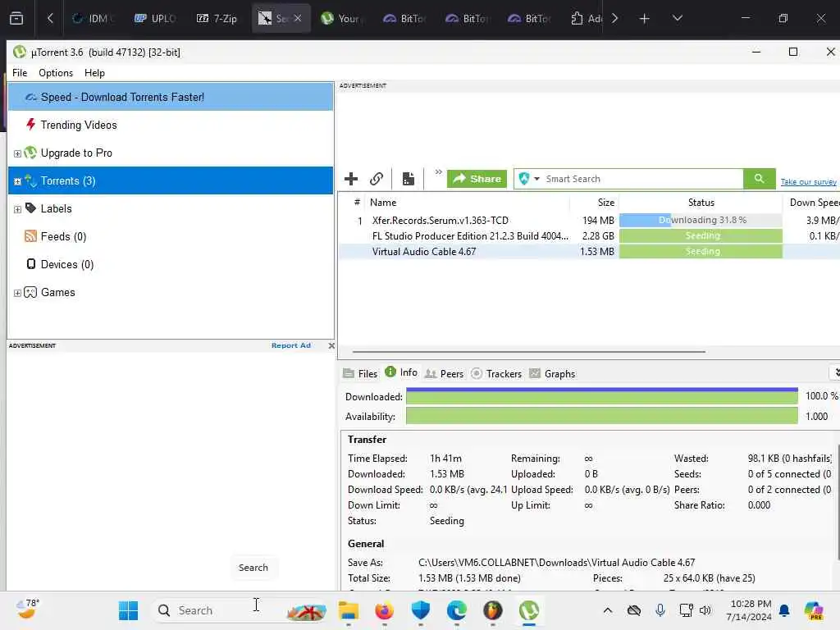The image size is (840, 630).
Task: Click the Search label near the ad panel
Action: tap(253, 568)
